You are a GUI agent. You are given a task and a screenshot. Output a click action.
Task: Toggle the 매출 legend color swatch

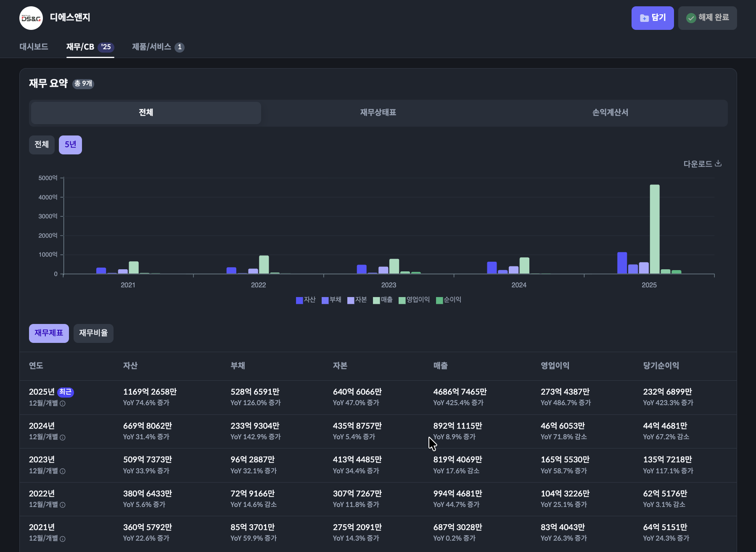tap(376, 300)
